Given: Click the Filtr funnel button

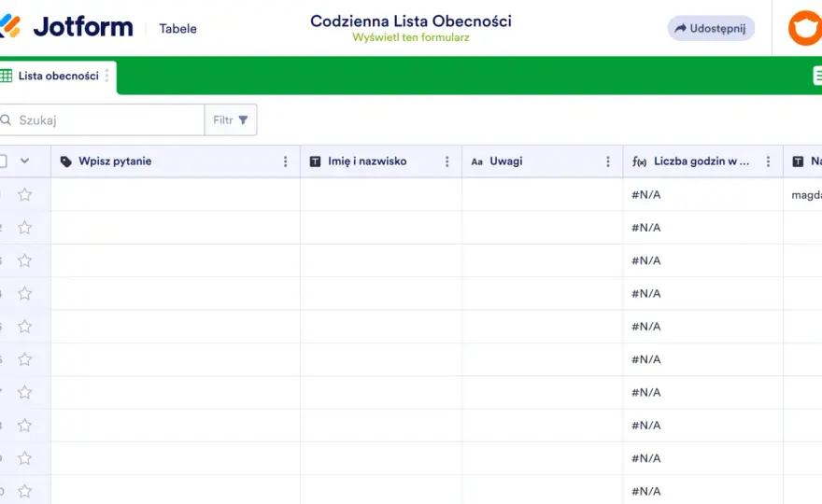Looking at the screenshot, I should click(x=231, y=120).
